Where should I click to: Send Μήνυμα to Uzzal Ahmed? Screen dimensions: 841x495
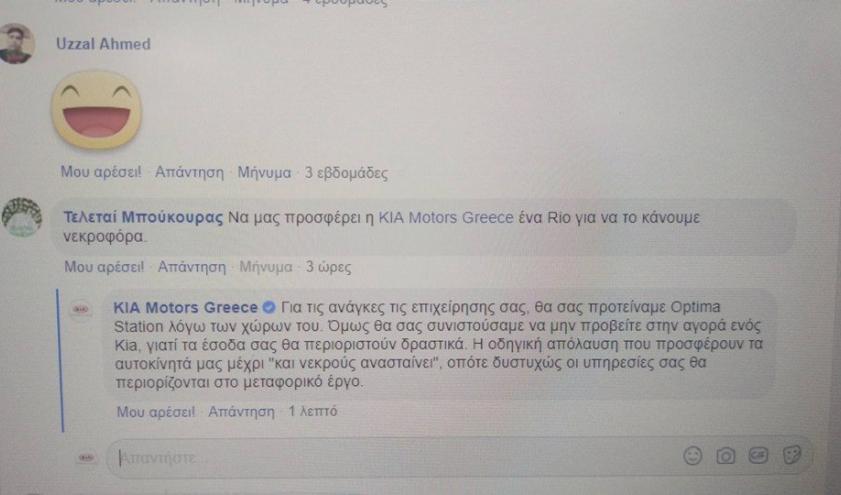click(264, 173)
